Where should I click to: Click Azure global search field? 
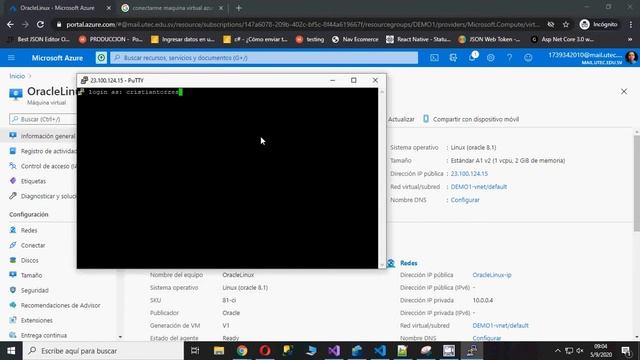(x=264, y=58)
